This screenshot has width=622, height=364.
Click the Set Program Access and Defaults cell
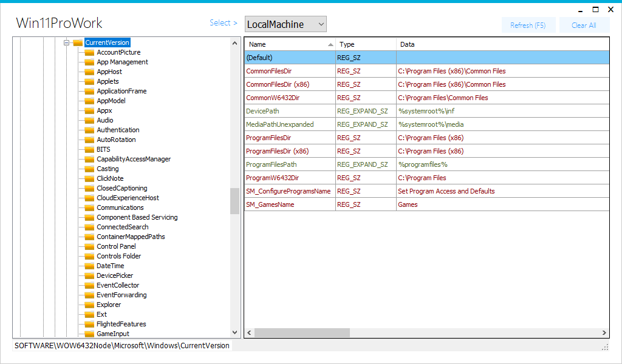(502, 191)
